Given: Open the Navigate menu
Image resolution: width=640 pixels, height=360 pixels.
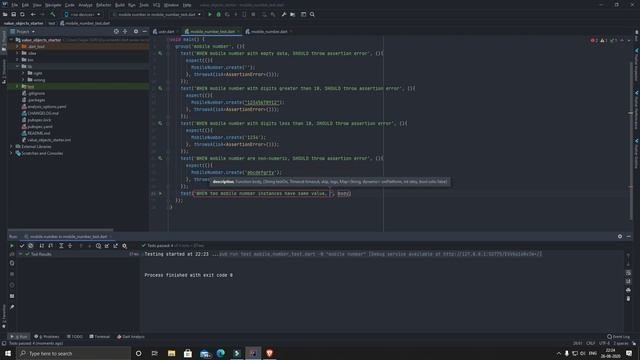Looking at the screenshot, I should click(x=53, y=5).
